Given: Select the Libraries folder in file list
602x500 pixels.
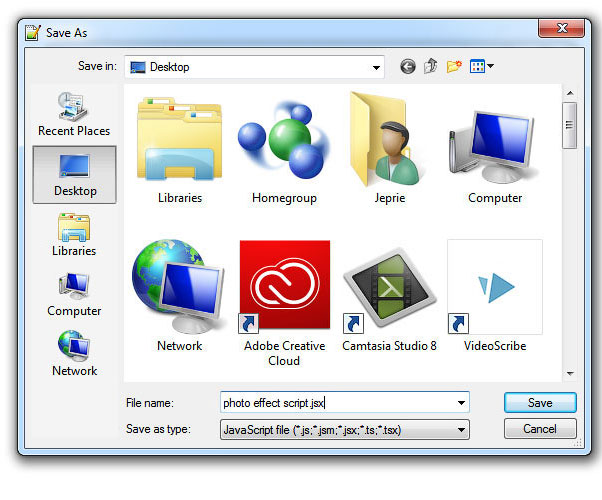Looking at the screenshot, I should pyautogui.click(x=180, y=150).
